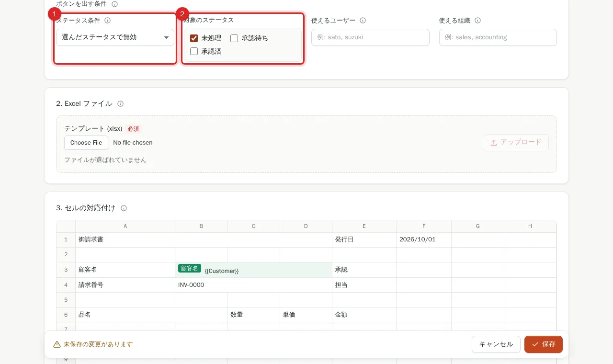Screen dimensions: 613x364
Task: Select column H header in the spreadsheet
Action: click(x=530, y=227)
